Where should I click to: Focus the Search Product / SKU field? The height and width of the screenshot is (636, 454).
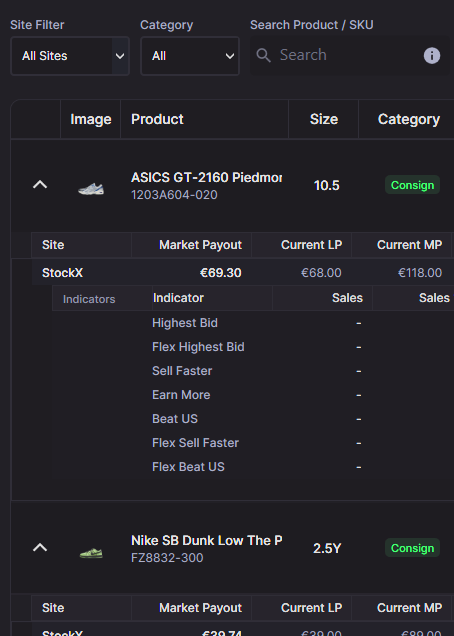(349, 55)
